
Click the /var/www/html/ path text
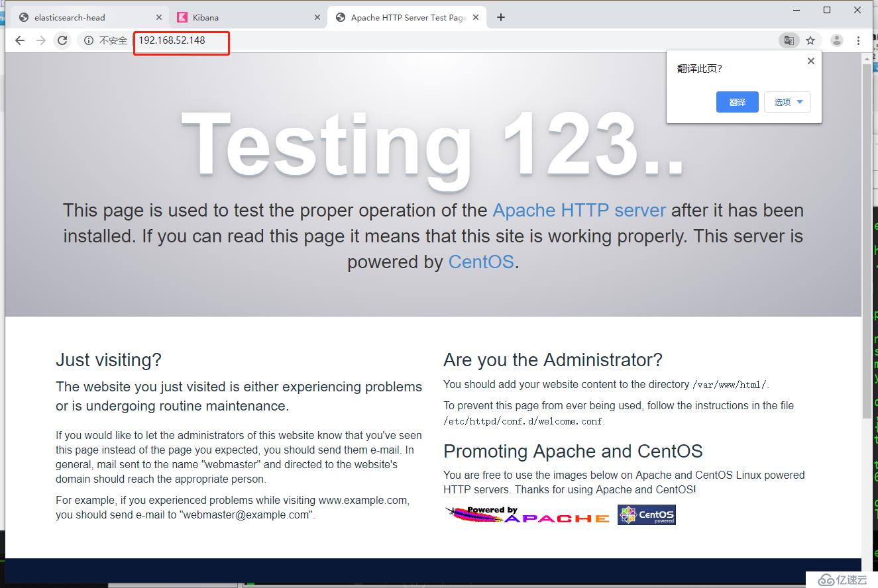pyautogui.click(x=730, y=385)
